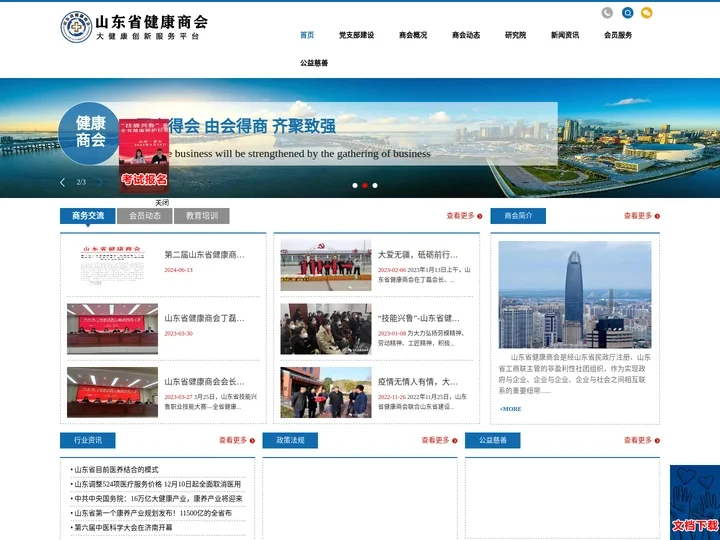This screenshot has height=540, width=720.
Task: Open article "技能兴鲁"-山东省健…
Action: click(x=418, y=318)
